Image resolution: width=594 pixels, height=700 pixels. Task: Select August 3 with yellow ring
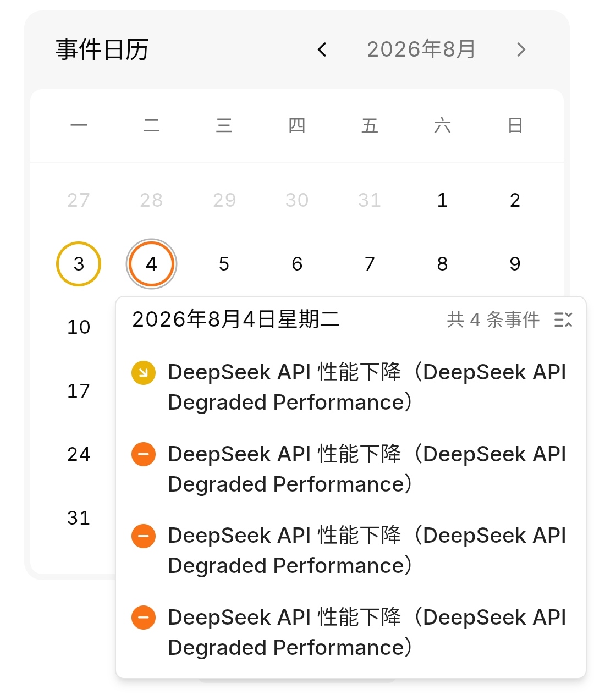click(79, 264)
